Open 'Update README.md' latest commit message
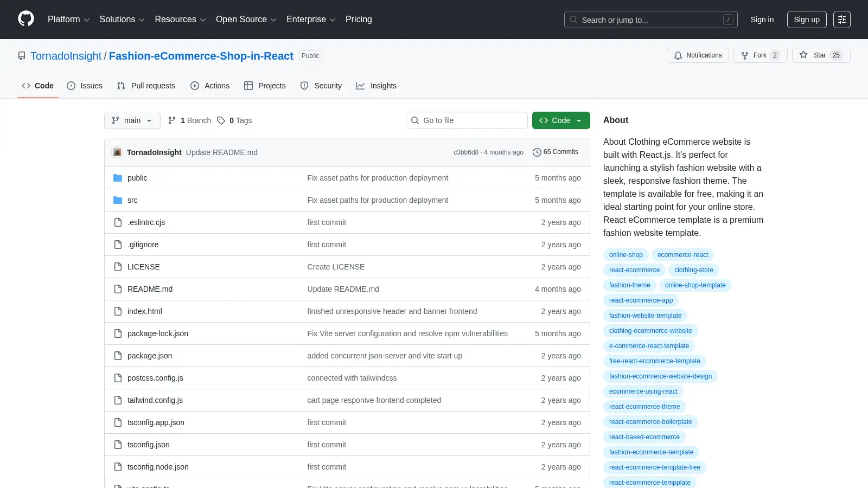Viewport: 868px width, 488px height. click(x=222, y=152)
